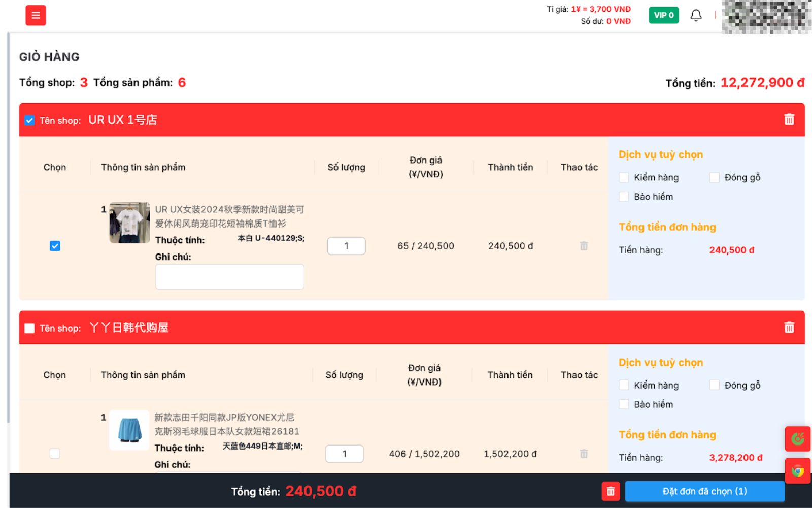Enable Kiểm hàng for UR UX shop

click(624, 177)
